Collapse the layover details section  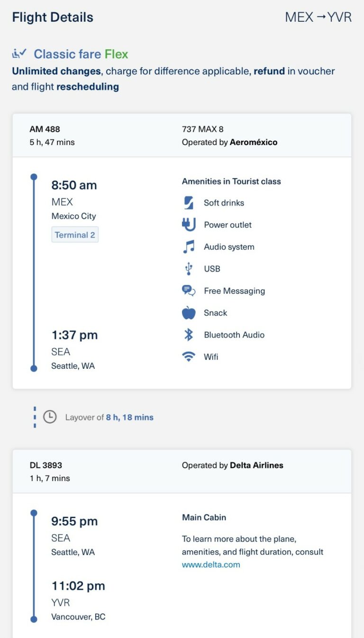(x=109, y=417)
